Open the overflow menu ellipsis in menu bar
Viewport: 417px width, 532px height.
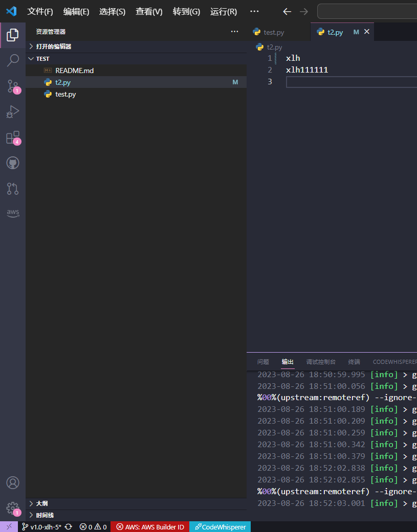254,11
